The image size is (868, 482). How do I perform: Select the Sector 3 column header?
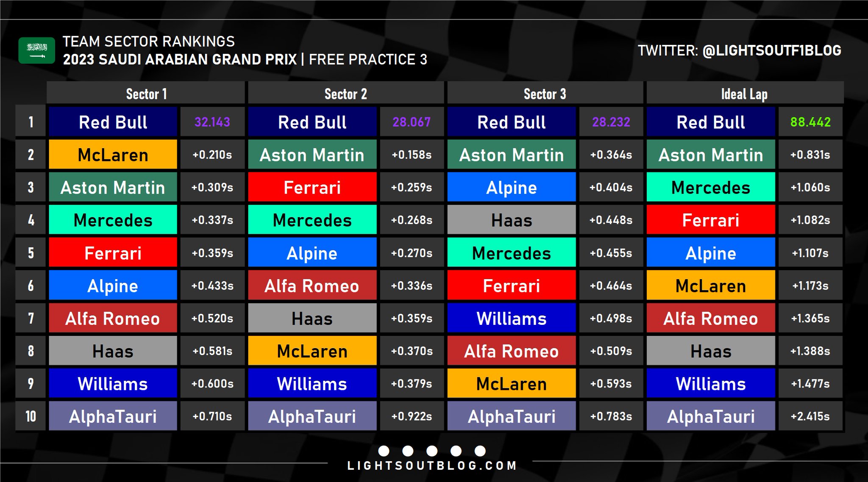(x=545, y=94)
